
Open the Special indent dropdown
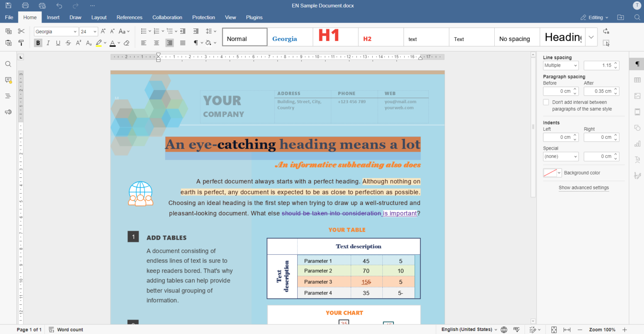click(561, 156)
